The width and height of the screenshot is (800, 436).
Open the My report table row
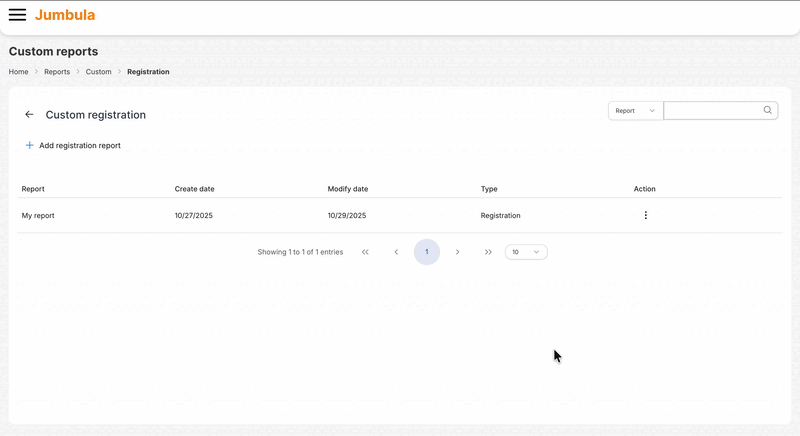coord(38,215)
